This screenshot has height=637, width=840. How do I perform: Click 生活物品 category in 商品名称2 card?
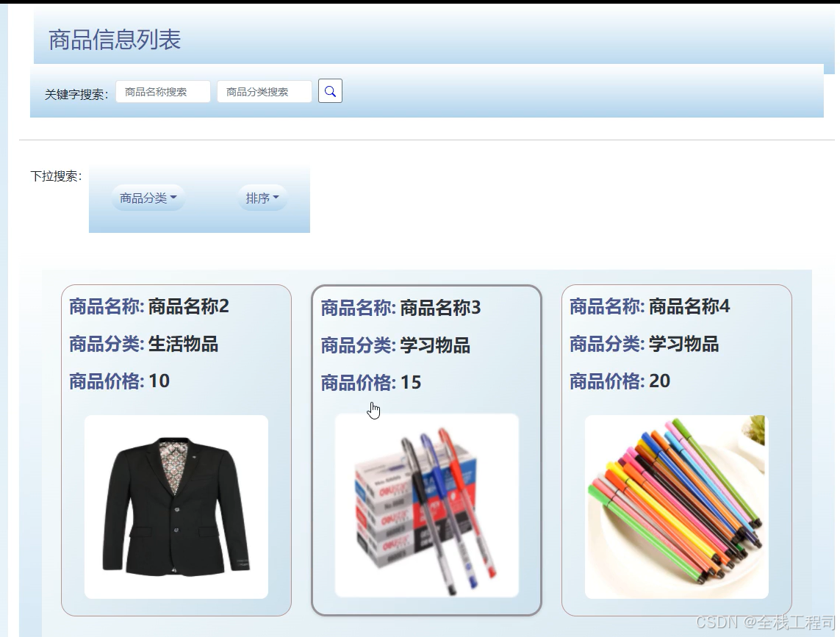click(x=183, y=344)
